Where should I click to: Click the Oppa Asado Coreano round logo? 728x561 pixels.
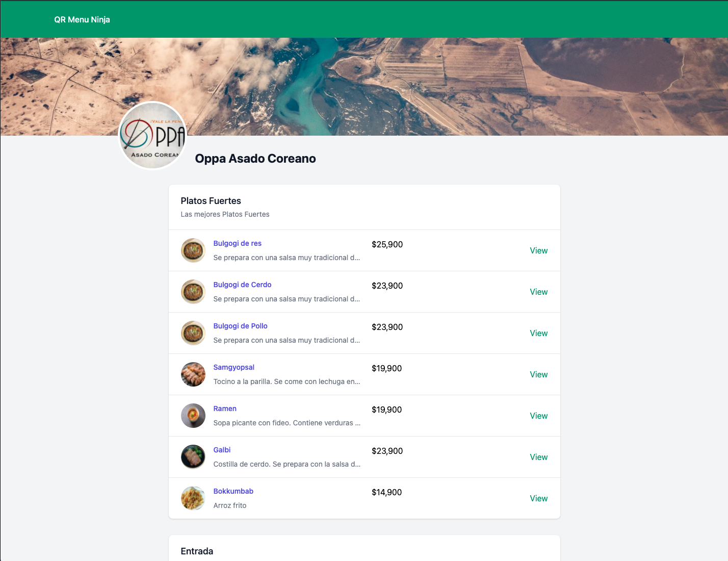coord(152,136)
